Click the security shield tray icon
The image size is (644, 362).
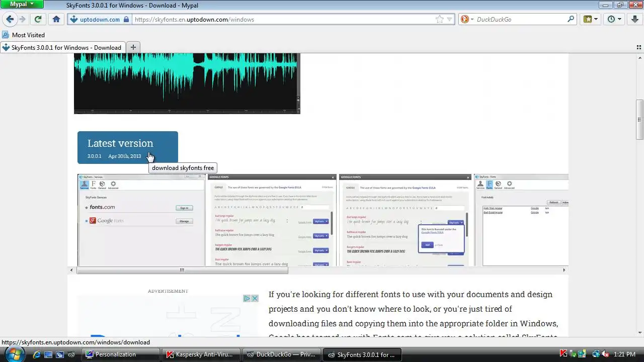573,354
